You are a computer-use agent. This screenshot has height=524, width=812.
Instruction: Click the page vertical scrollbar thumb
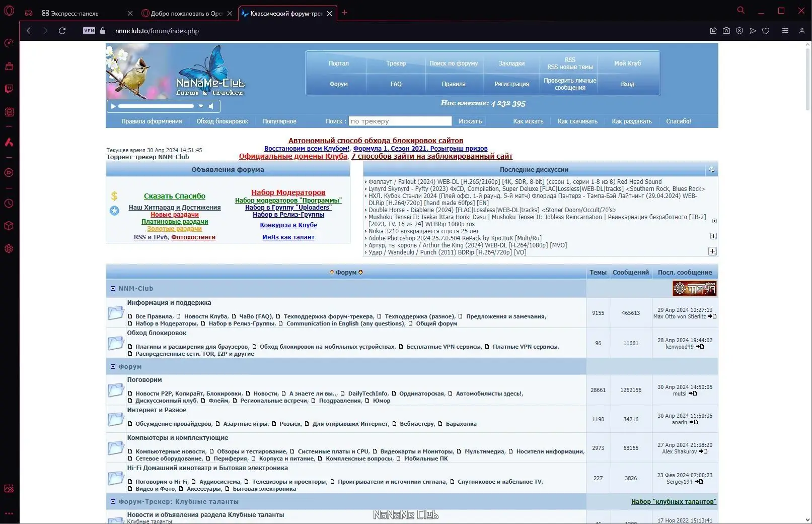807,78
